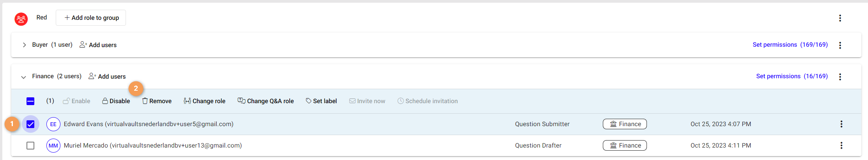The width and height of the screenshot is (868, 160).
Task: Uncheck the Edward Evans checkbox
Action: pos(30,124)
